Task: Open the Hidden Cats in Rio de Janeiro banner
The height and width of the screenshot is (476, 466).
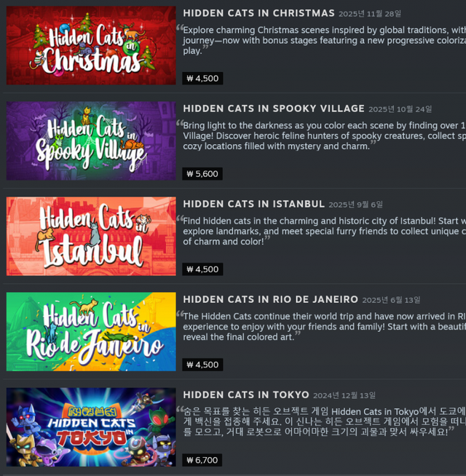Action: pos(91,331)
